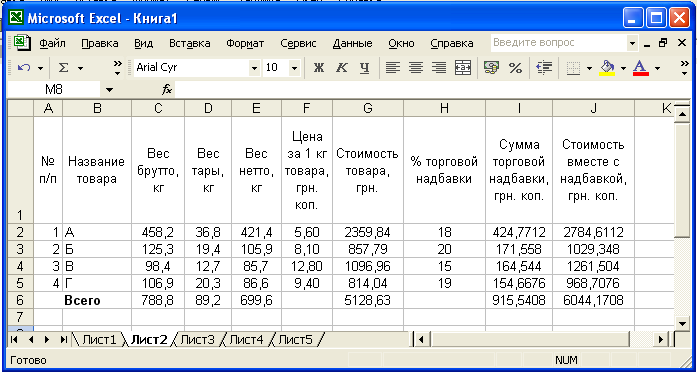Open Undo history dropdown arrow
Screen dimensions: 697x372
tap(40, 69)
